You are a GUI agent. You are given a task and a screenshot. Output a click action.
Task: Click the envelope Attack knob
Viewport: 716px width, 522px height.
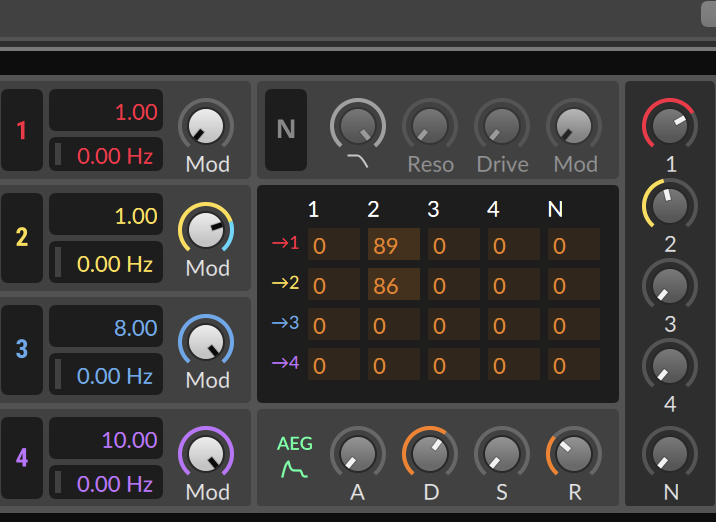(357, 453)
